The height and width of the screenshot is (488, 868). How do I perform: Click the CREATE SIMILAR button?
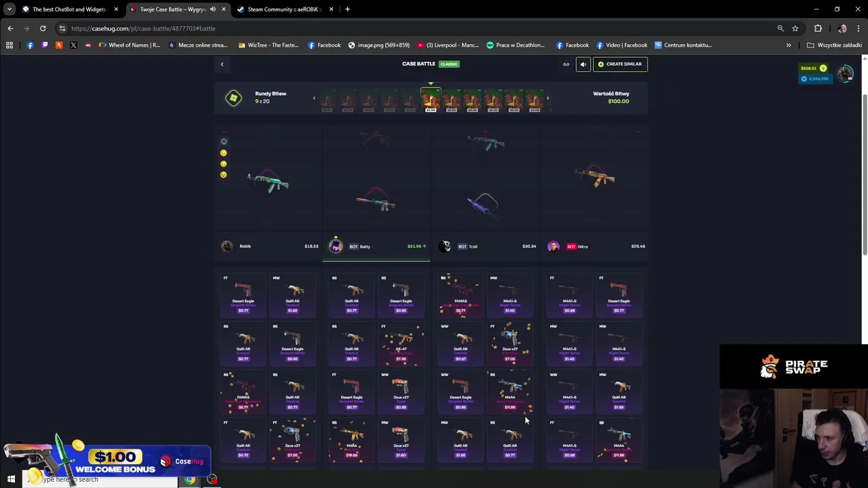point(620,64)
